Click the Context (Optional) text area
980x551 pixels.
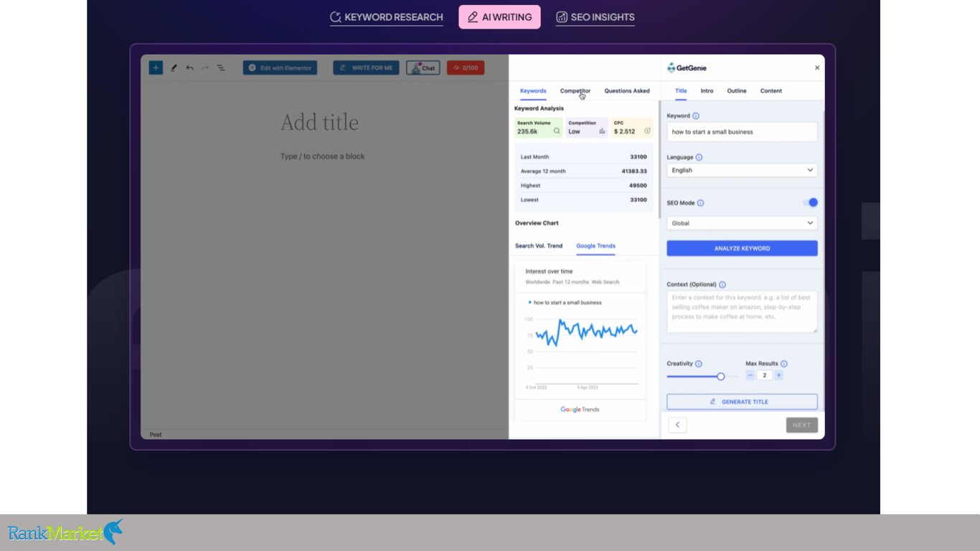coord(742,311)
